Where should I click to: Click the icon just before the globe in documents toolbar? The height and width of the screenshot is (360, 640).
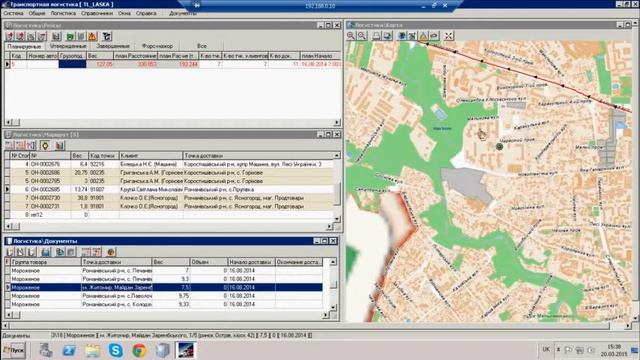click(x=96, y=252)
